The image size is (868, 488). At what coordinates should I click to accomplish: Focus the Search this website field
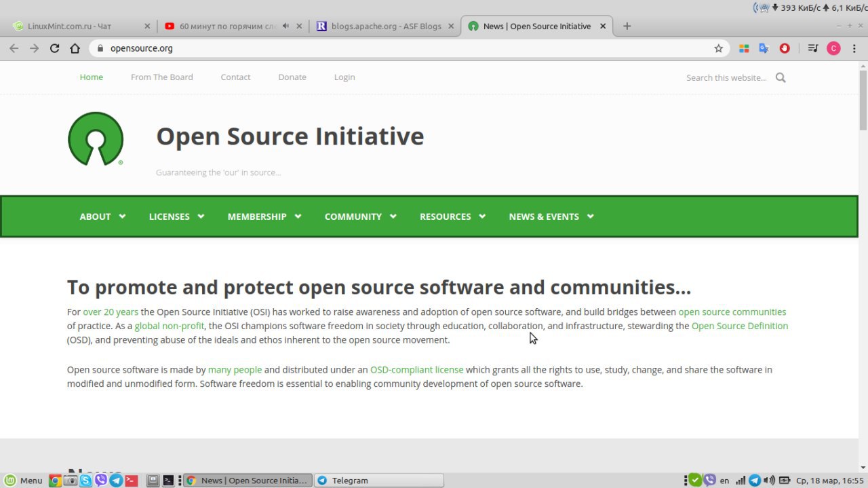point(726,77)
